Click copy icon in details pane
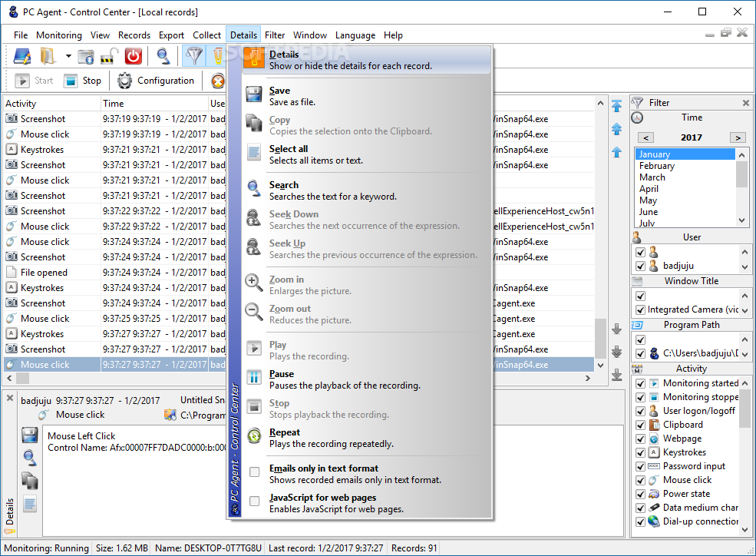This screenshot has width=756, height=556. (x=29, y=481)
